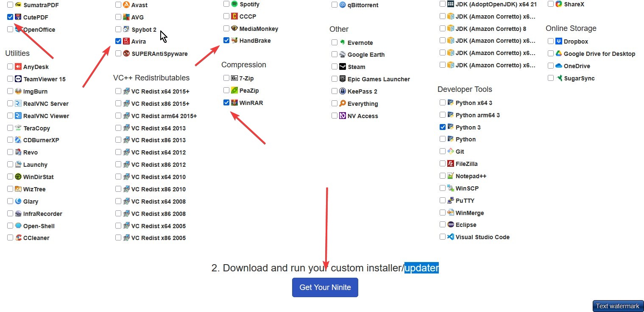This screenshot has width=644, height=312.
Task: Uncheck the Python 3 checkbox
Action: coord(443,127)
